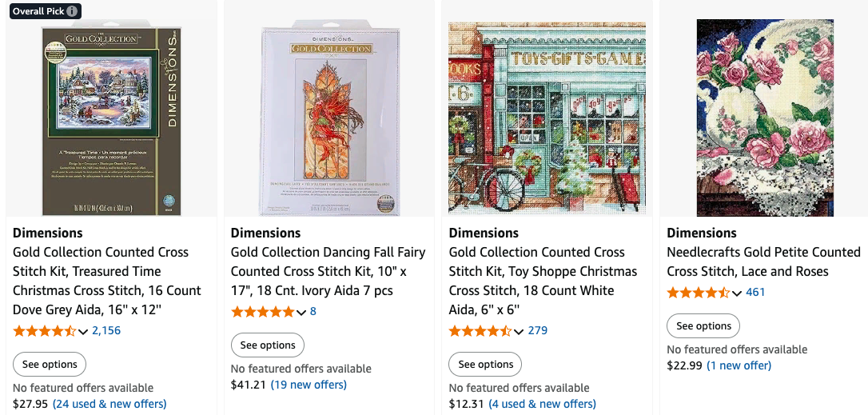Open the 2,156 reviews link
The height and width of the screenshot is (415, 868).
106,330
